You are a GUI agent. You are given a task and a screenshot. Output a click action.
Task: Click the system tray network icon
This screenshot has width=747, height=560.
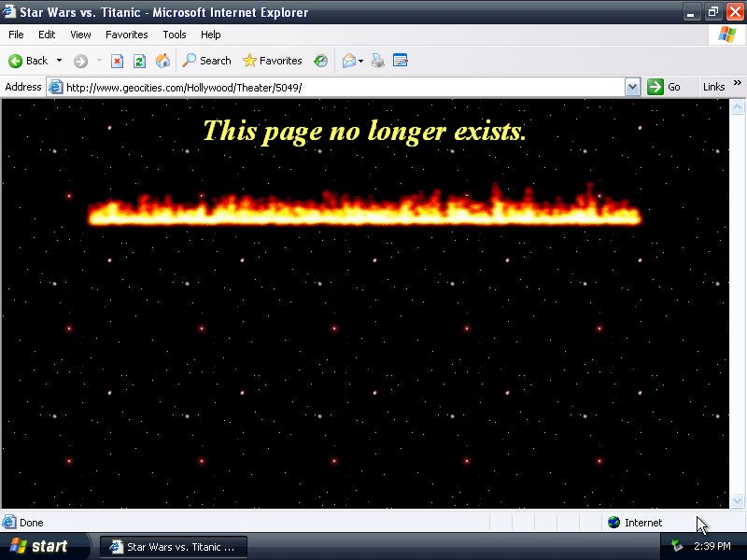point(676,546)
